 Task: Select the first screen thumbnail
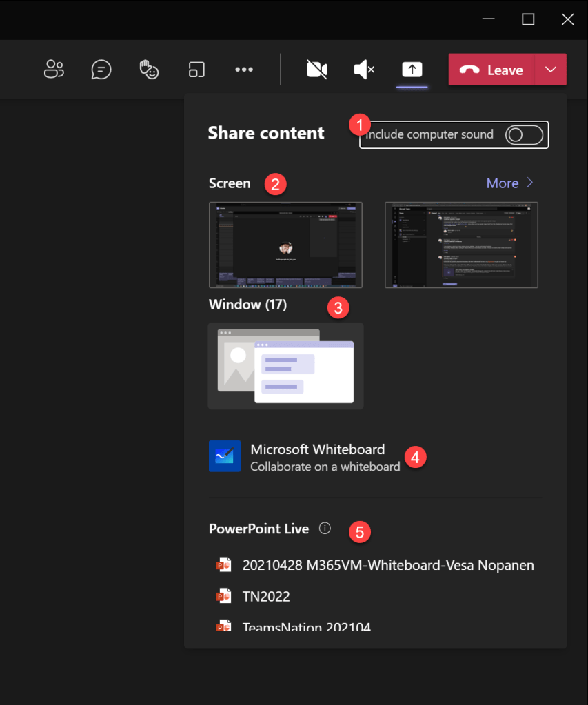pyautogui.click(x=285, y=245)
